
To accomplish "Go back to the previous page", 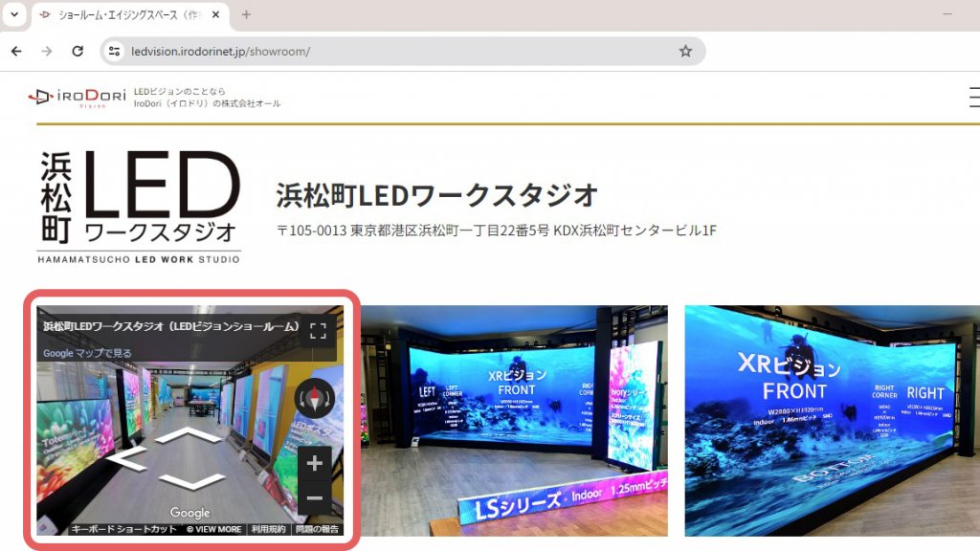I will point(17,52).
